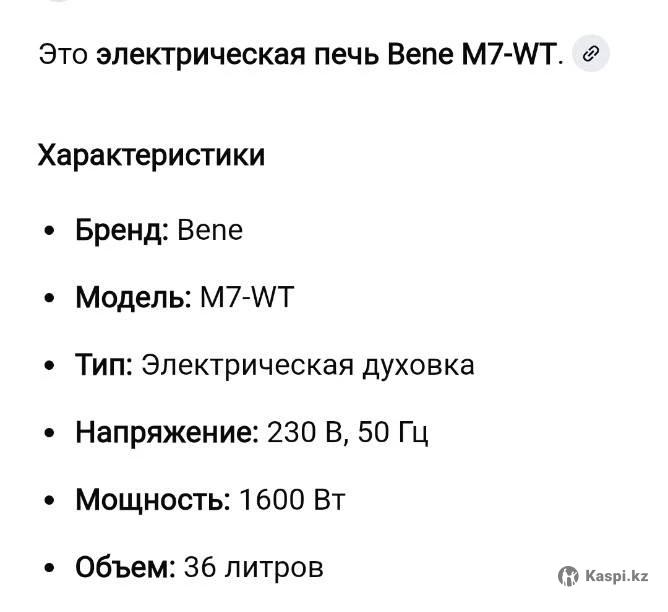The height and width of the screenshot is (612, 668).
Task: Select the 'Бренд:' label
Action: coord(122,230)
